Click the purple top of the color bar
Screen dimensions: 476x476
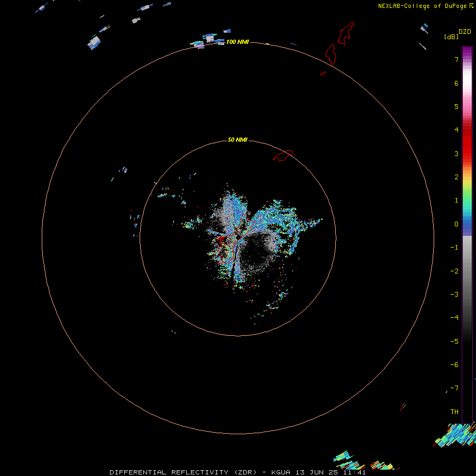tap(467, 51)
